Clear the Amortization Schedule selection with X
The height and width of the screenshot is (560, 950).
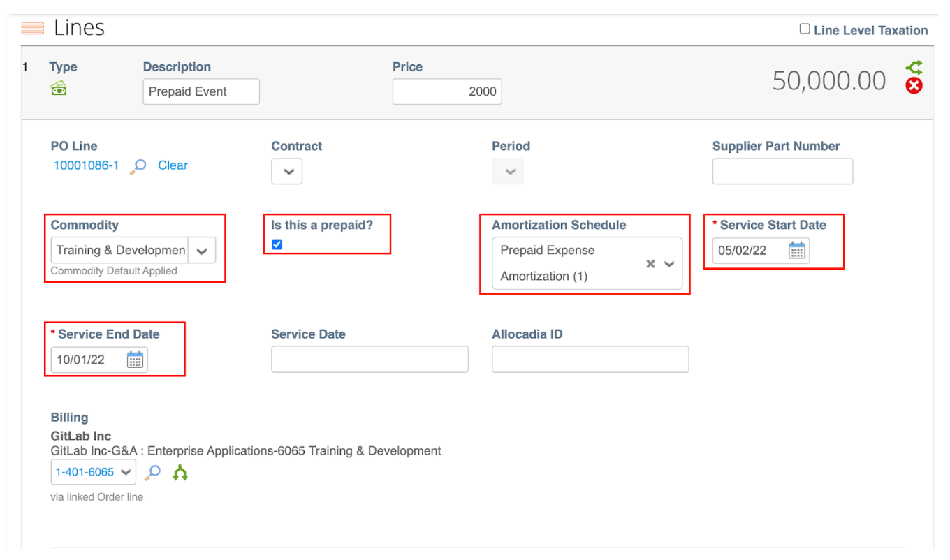tap(650, 264)
